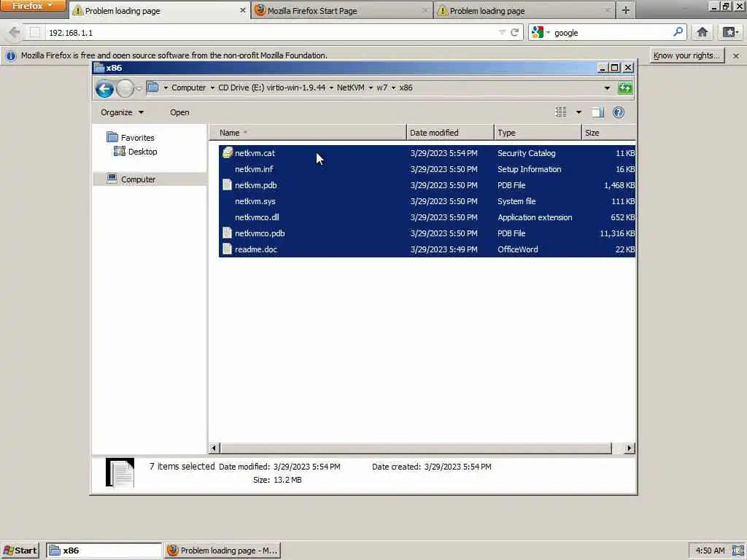Click the readme.doc file icon
747x560 pixels.
228,249
